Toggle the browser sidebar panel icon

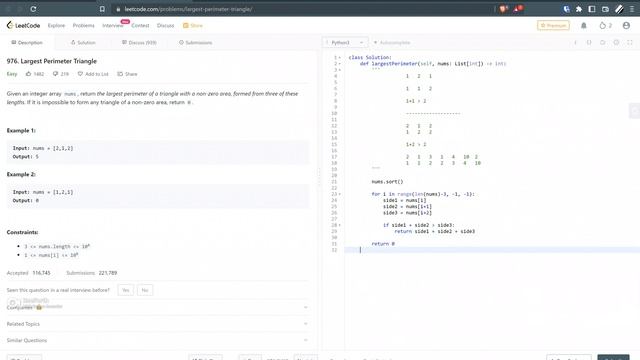592,9
